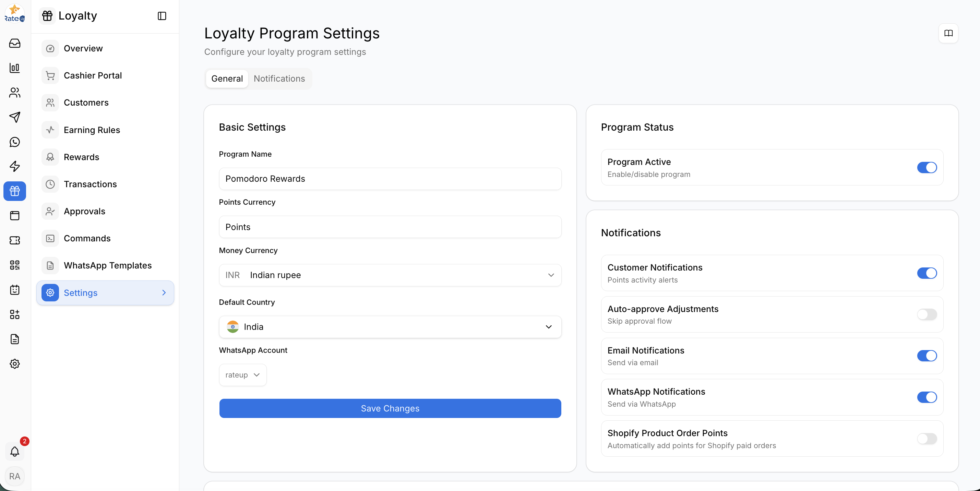Click the RA user avatar

coord(14,476)
